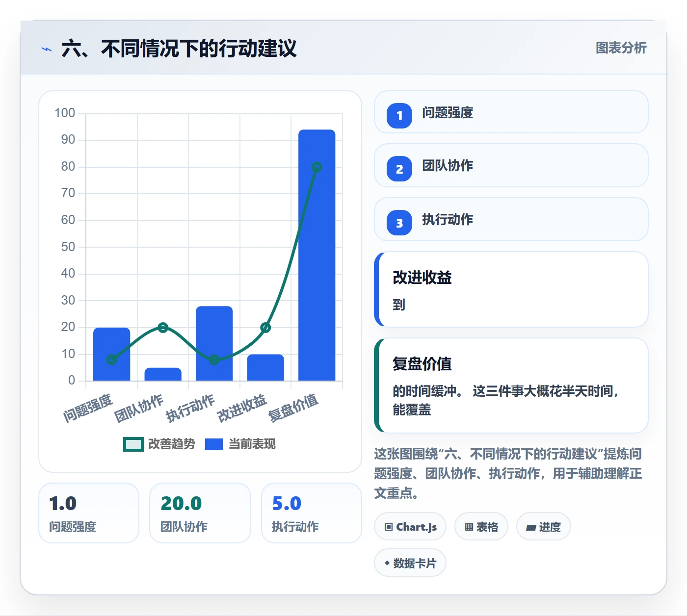Click the trend line point above 团队协作
687x616 pixels.
163,328
